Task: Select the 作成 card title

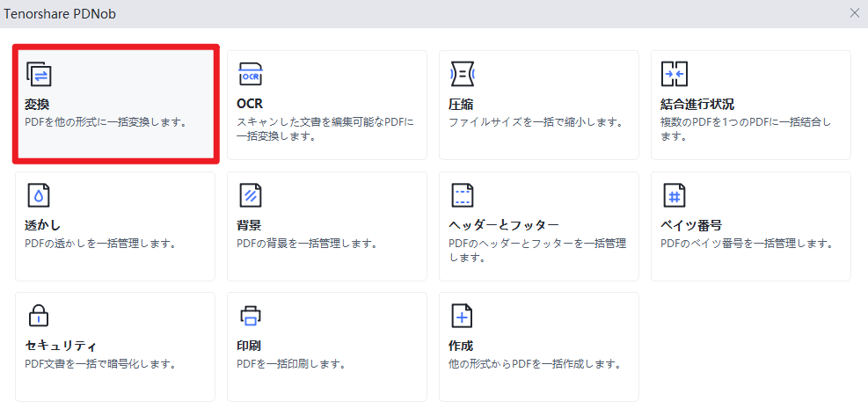Action: coord(461,347)
